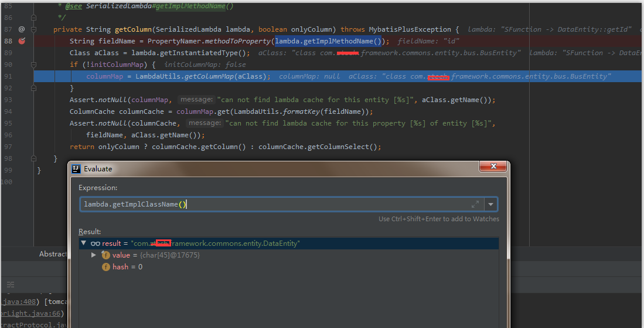Expand the value char[45] node
Screen dimensions: 644x328
point(94,255)
